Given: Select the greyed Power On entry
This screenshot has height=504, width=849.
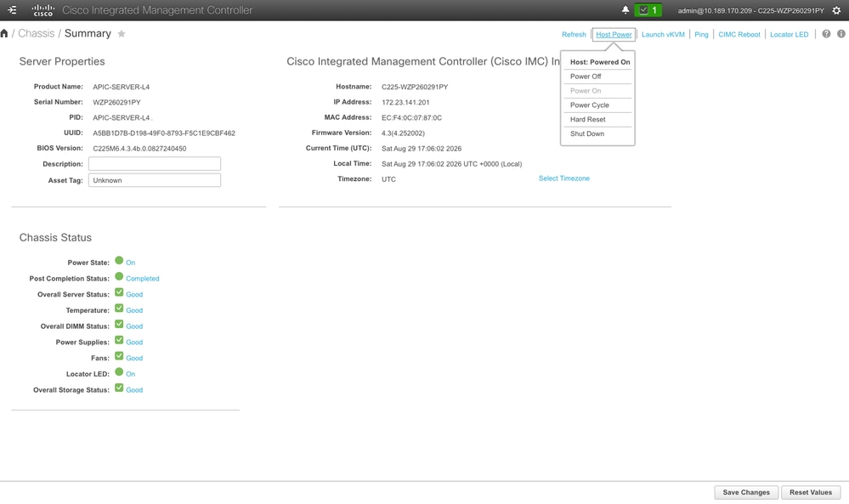Looking at the screenshot, I should [x=597, y=91].
